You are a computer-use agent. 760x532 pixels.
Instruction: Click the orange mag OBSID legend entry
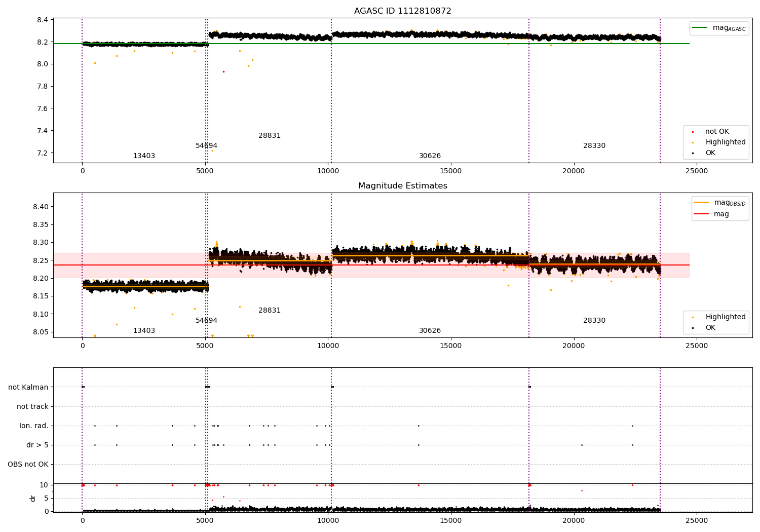coord(719,203)
